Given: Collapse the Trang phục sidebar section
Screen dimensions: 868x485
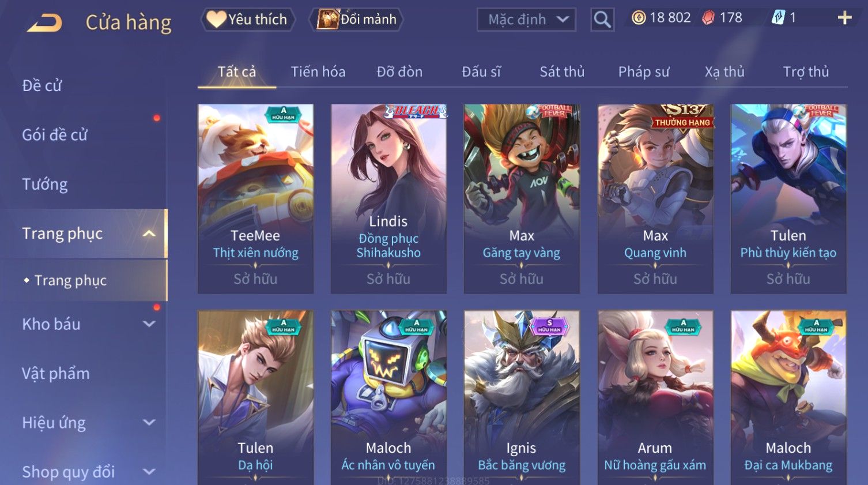Looking at the screenshot, I should [x=149, y=234].
